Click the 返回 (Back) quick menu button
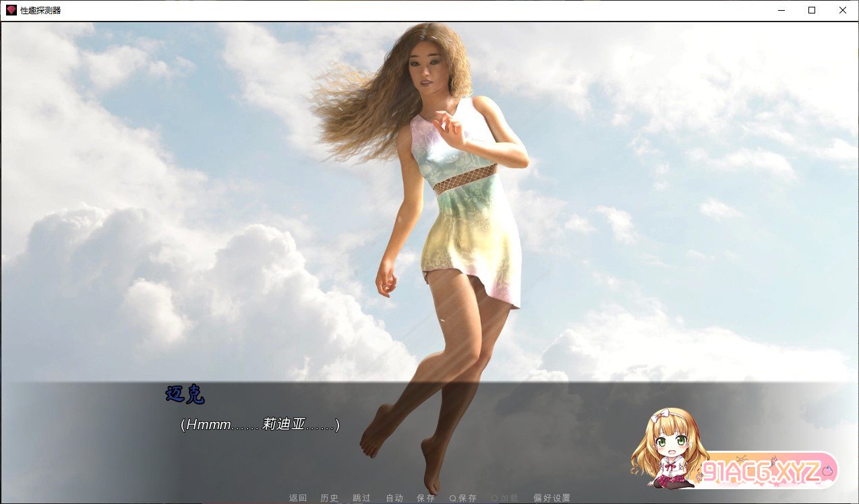859x504 pixels. coord(297,498)
